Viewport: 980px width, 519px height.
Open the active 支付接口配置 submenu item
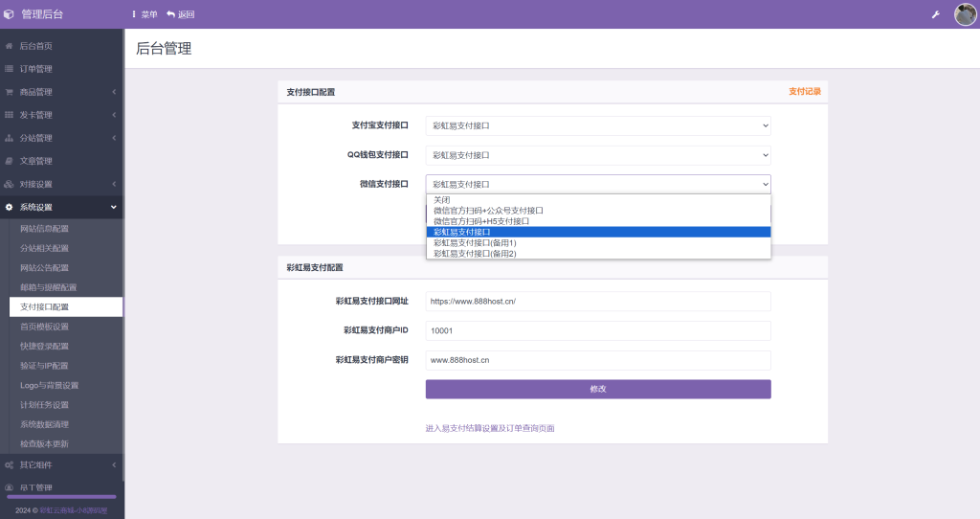[66, 307]
